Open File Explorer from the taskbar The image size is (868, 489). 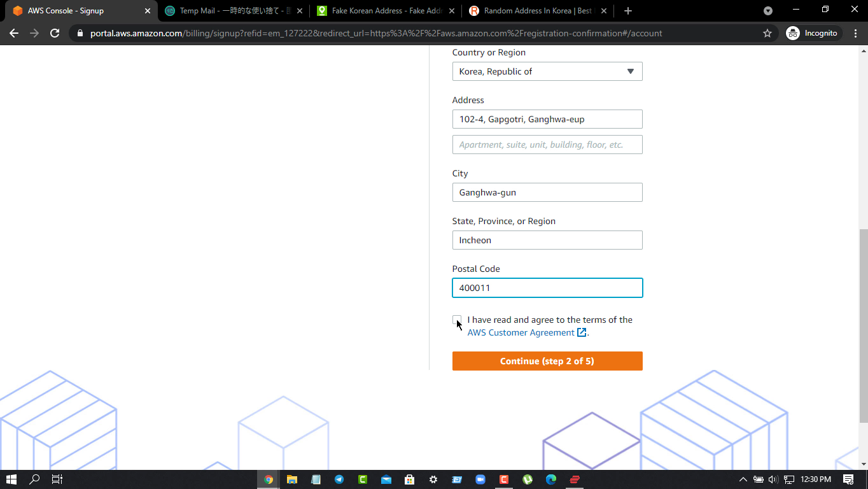click(292, 479)
